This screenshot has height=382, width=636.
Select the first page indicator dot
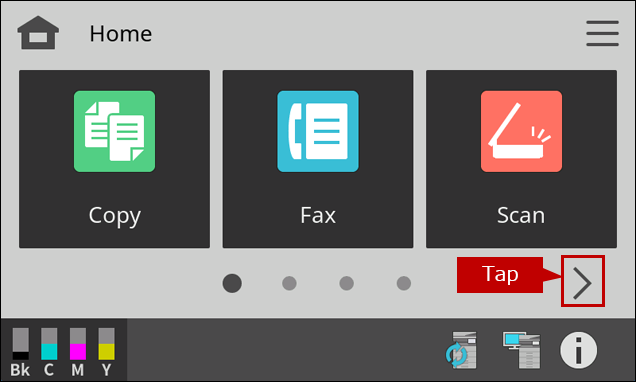(232, 283)
